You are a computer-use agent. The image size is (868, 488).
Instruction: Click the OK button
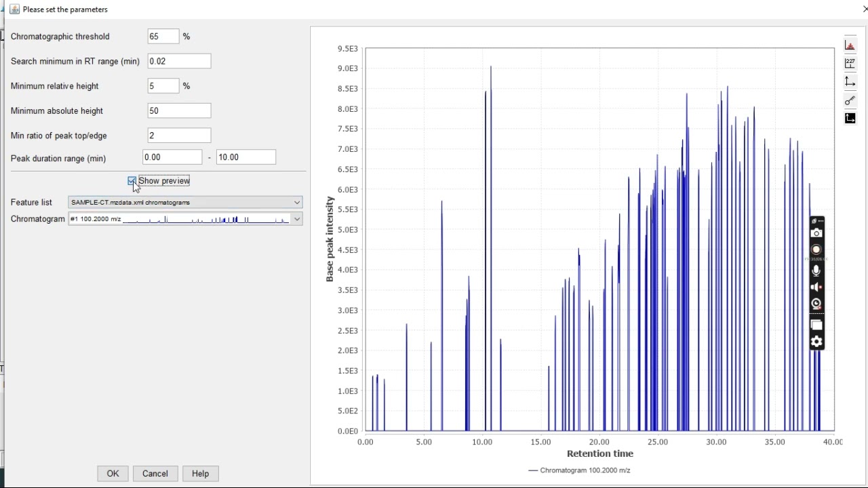(x=113, y=474)
